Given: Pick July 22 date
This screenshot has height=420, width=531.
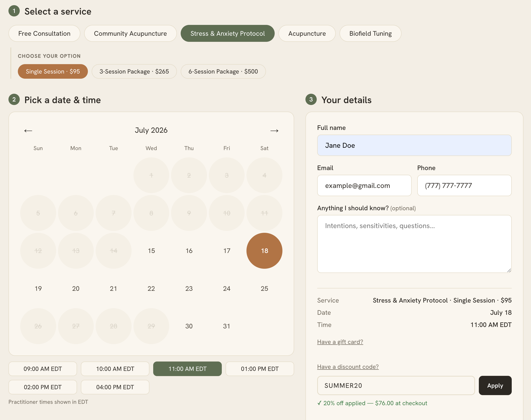Looking at the screenshot, I should (151, 288).
